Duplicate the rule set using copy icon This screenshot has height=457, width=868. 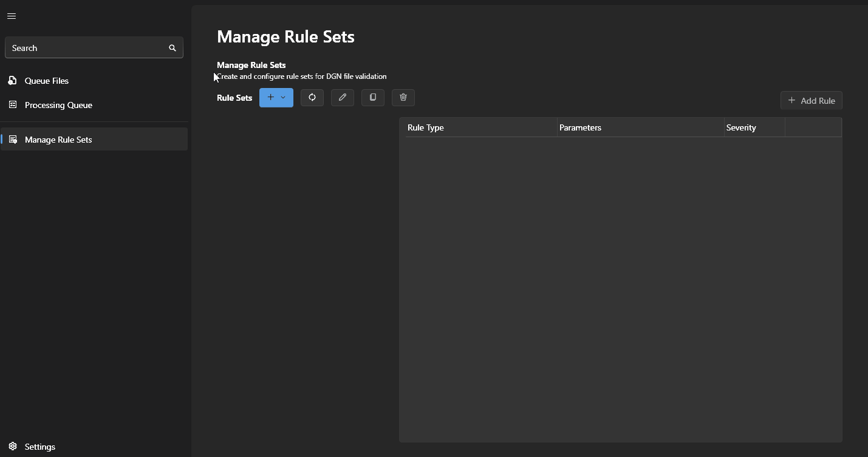[x=372, y=97]
